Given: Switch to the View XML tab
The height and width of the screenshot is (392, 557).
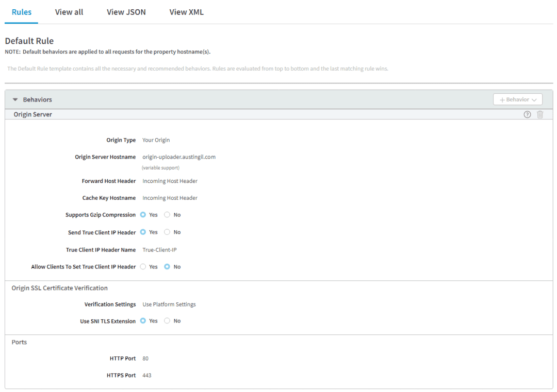Looking at the screenshot, I should tap(186, 12).
